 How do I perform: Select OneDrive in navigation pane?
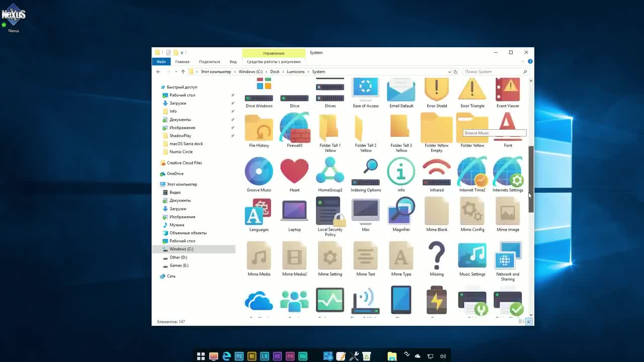[x=175, y=173]
